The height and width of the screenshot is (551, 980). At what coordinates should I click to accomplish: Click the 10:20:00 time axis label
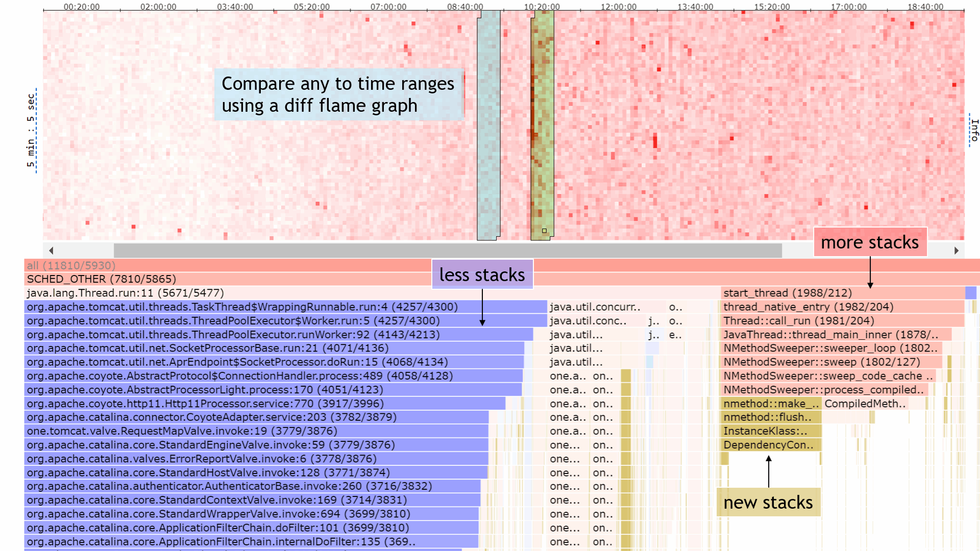pos(542,7)
